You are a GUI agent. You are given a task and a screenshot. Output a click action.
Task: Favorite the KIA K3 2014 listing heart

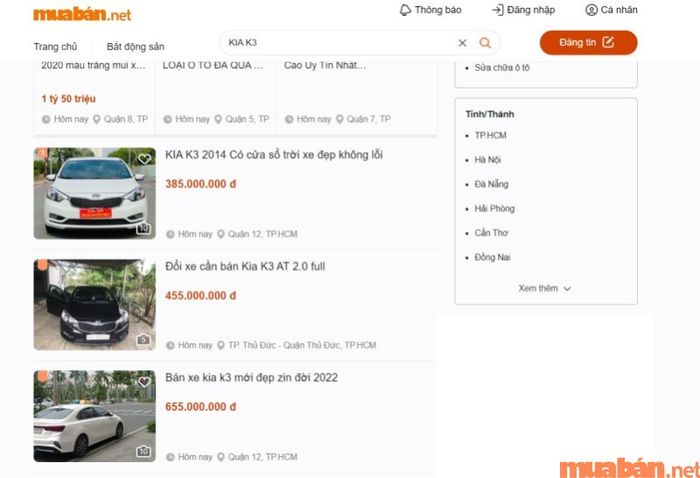(x=144, y=158)
